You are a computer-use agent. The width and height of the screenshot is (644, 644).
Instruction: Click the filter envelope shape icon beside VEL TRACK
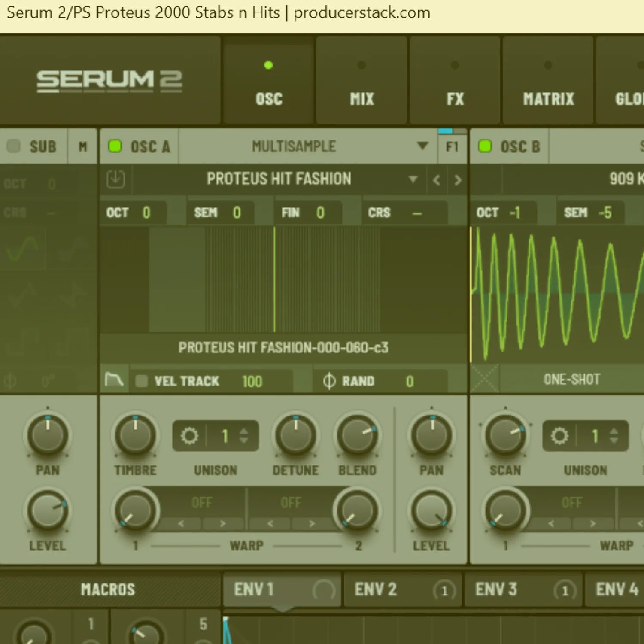114,380
